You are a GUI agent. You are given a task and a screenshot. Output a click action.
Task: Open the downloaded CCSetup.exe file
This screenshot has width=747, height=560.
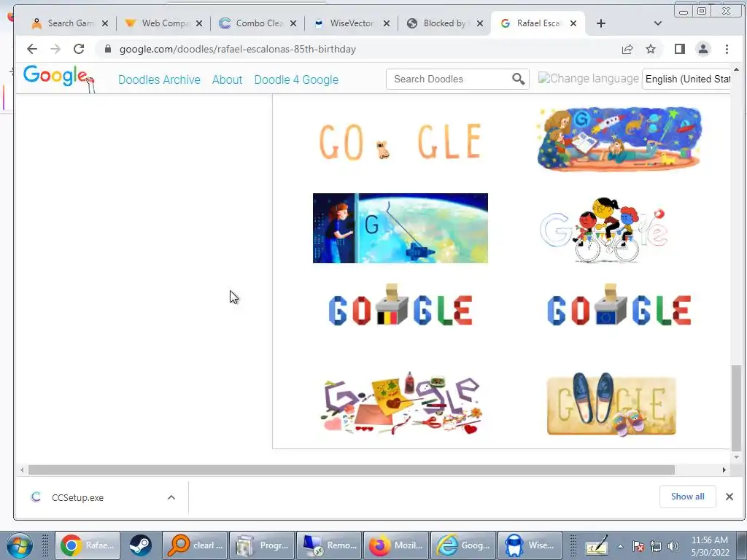point(77,497)
